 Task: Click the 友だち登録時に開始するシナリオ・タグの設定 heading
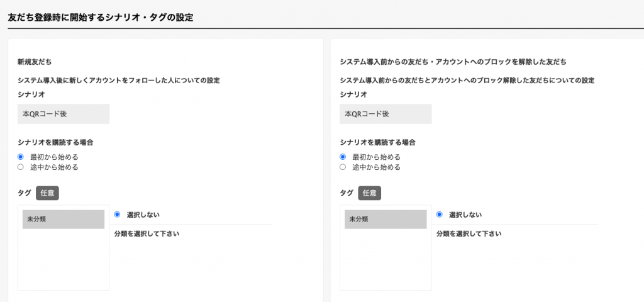click(101, 17)
